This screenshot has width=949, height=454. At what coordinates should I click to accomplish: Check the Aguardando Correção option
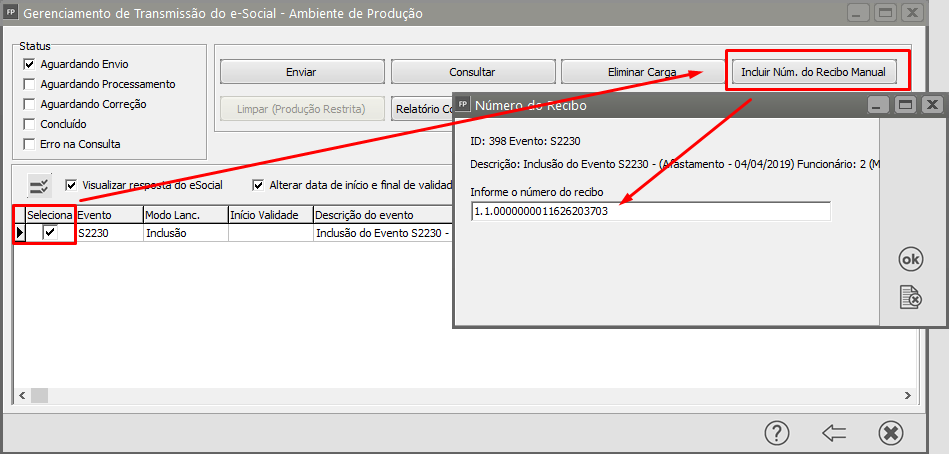[29, 104]
